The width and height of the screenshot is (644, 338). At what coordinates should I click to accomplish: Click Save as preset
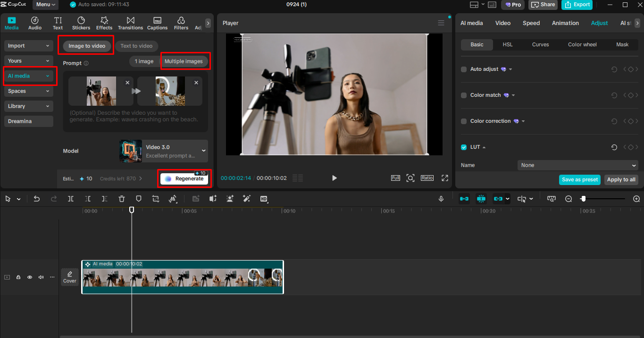tap(579, 180)
